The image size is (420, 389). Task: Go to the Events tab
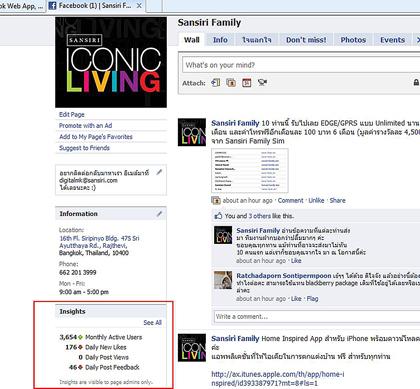(392, 40)
